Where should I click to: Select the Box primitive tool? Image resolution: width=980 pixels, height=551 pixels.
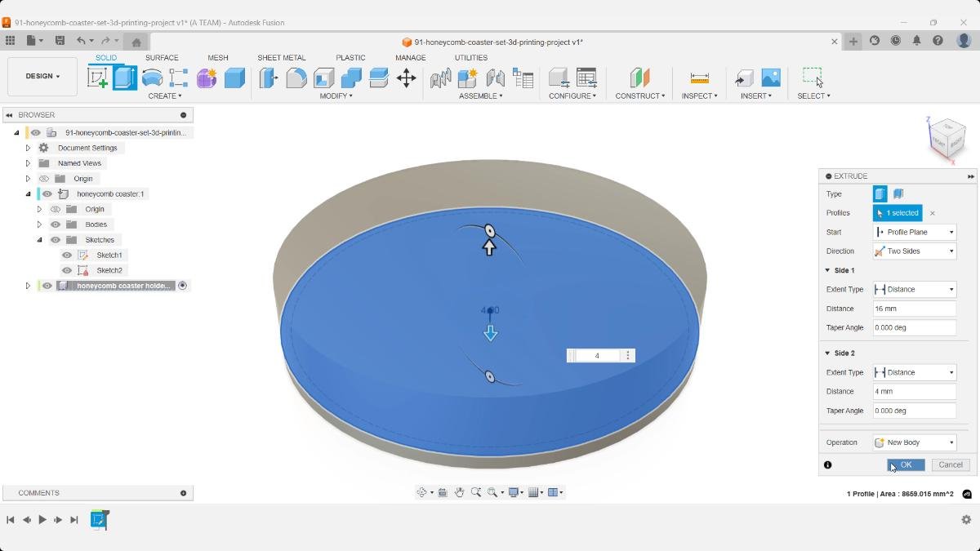pyautogui.click(x=234, y=78)
